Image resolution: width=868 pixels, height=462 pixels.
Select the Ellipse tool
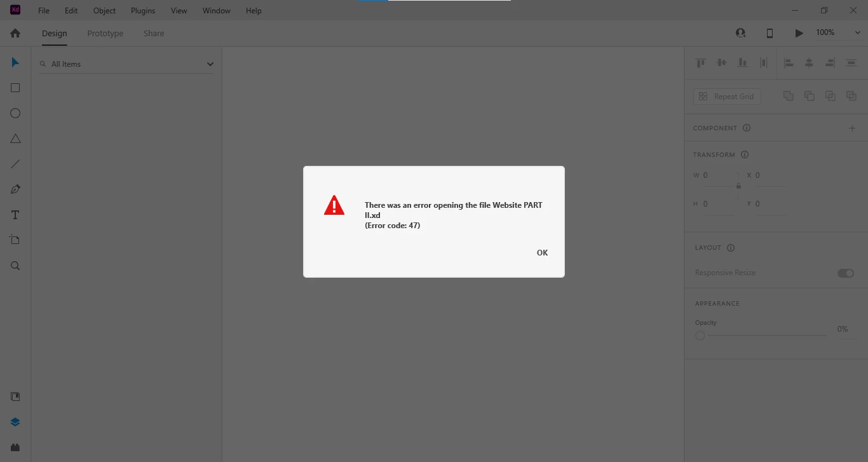(15, 113)
